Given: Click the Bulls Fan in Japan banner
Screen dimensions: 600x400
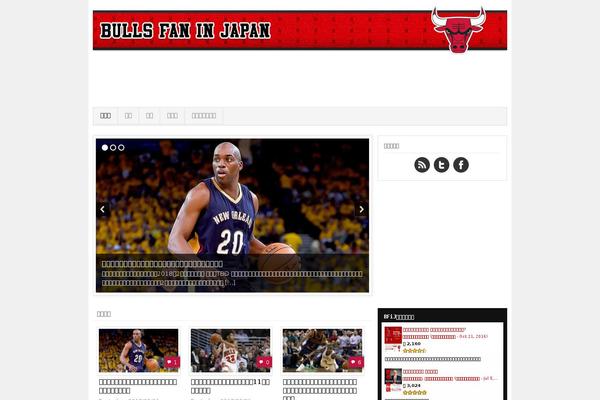Looking at the screenshot, I should (x=300, y=30).
